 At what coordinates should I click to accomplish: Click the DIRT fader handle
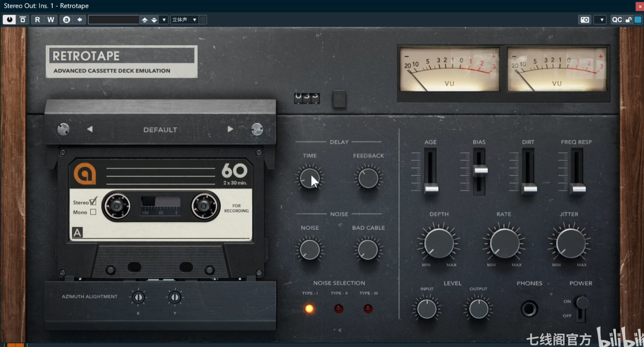530,189
